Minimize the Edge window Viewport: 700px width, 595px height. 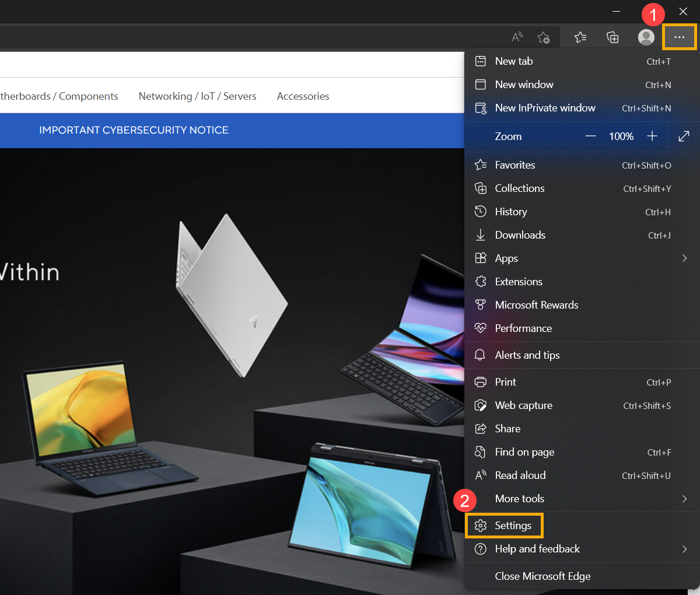(x=616, y=12)
